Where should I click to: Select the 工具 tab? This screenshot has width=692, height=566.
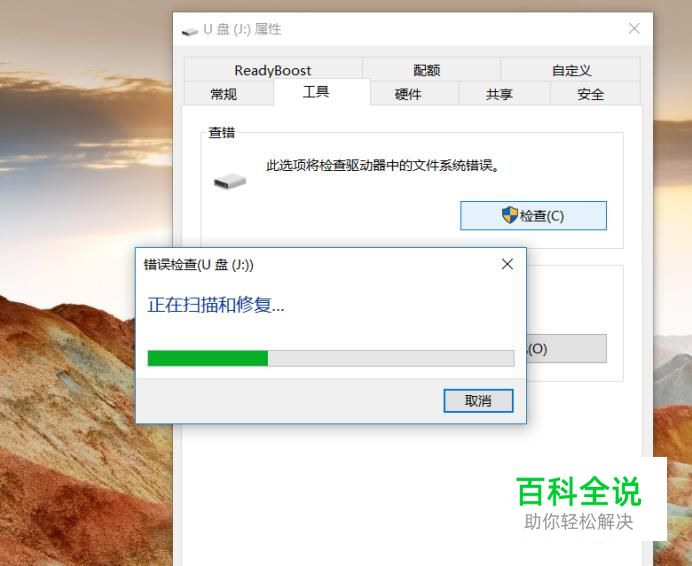(316, 92)
